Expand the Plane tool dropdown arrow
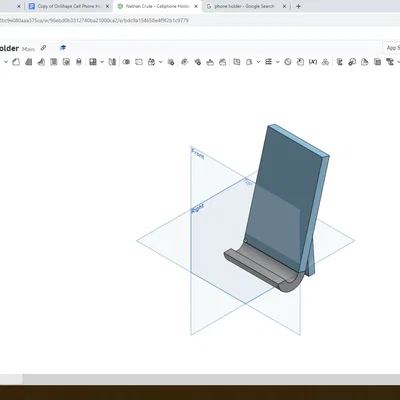400x400 pixels. (x=258, y=62)
